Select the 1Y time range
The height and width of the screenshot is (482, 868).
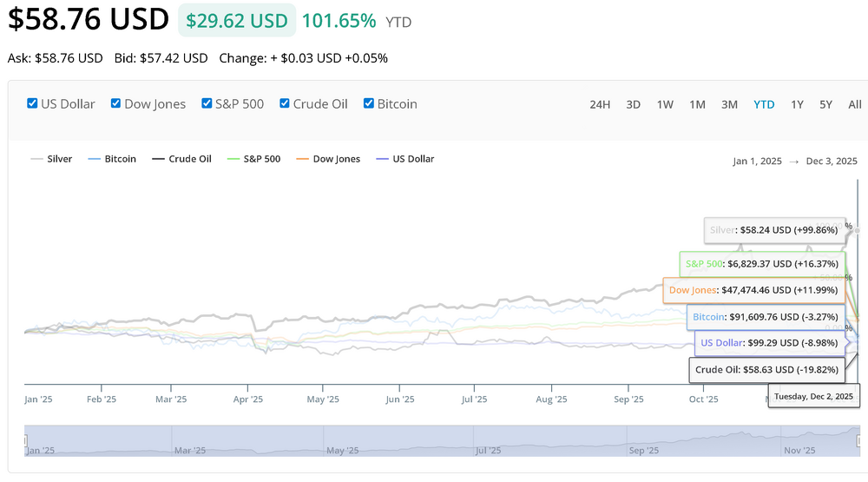tap(797, 104)
